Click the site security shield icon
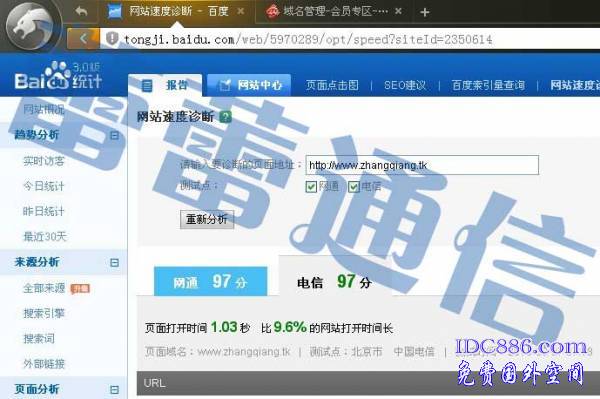 click(112, 38)
